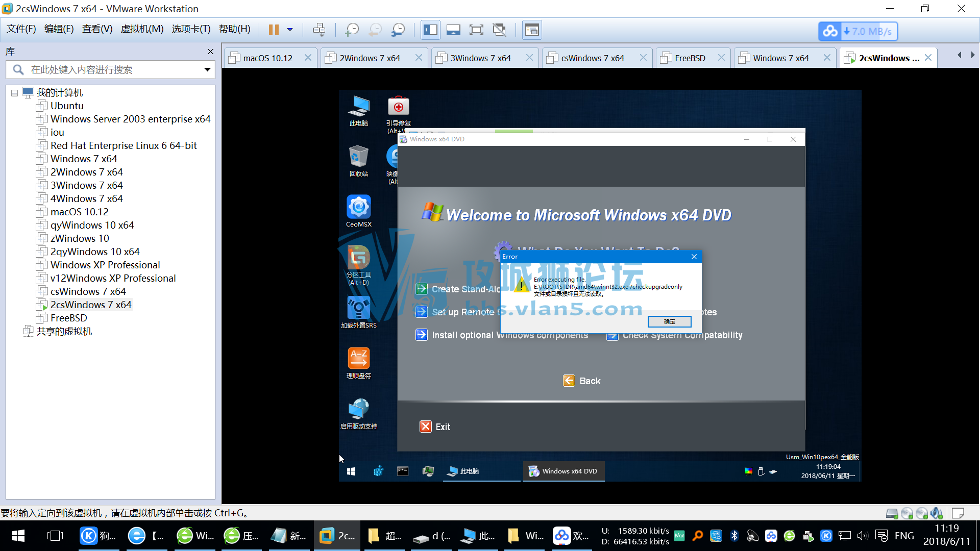The width and height of the screenshot is (980, 551).
Task: Open the 选项卡(T) menu
Action: (191, 29)
